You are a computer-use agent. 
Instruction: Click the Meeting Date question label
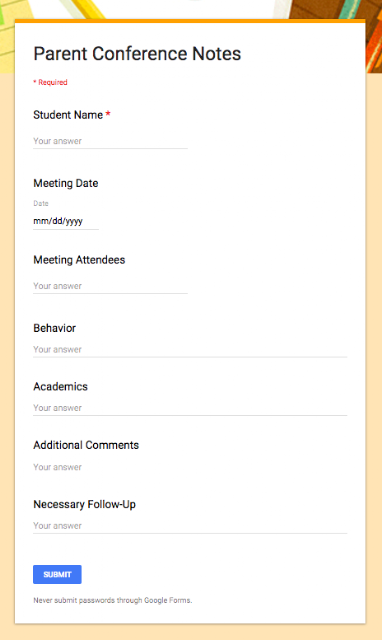(x=66, y=183)
